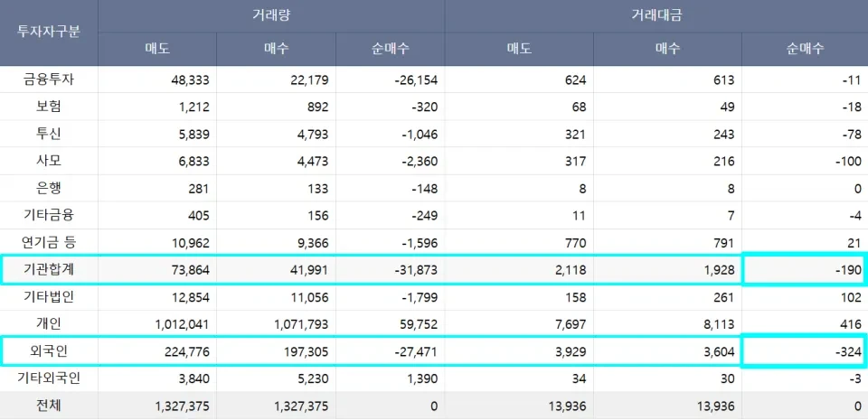Click the highlighted 외국인 row label
This screenshot has width=868, height=420.
[x=49, y=351]
